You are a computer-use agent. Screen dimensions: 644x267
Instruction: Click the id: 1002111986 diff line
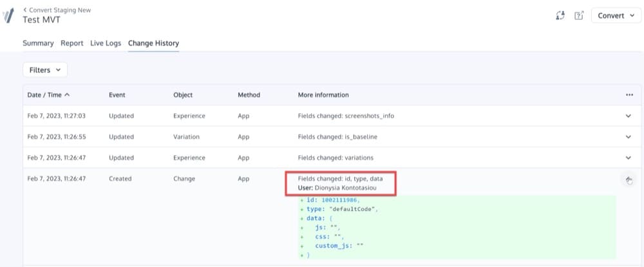[330, 199]
